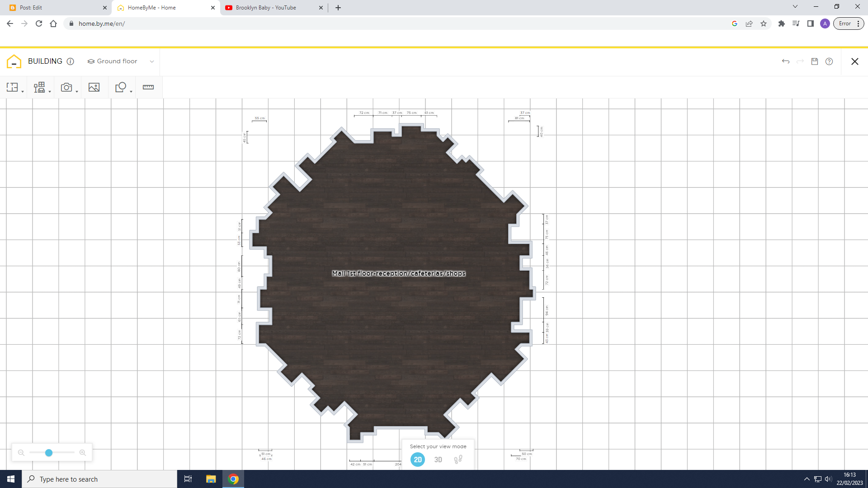Select the 72 cm top wall dimension
This screenshot has width=868, height=488.
(364, 113)
